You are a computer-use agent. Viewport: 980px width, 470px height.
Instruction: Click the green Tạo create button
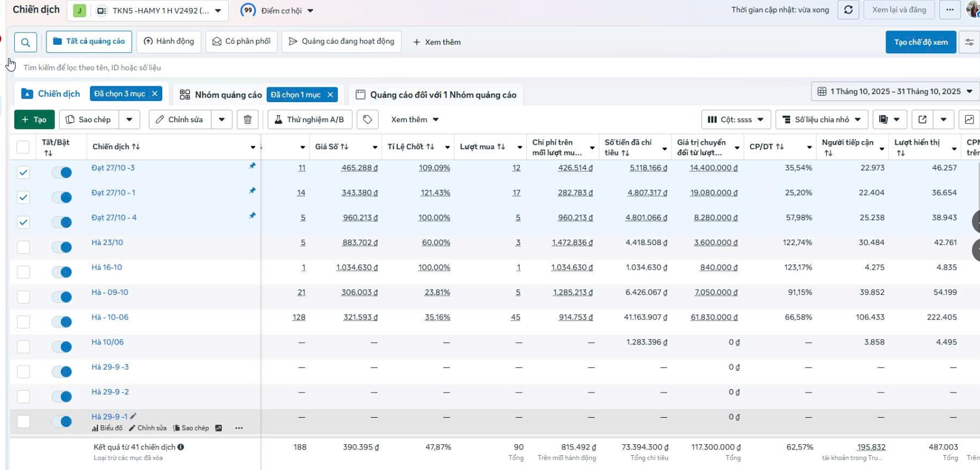point(34,119)
